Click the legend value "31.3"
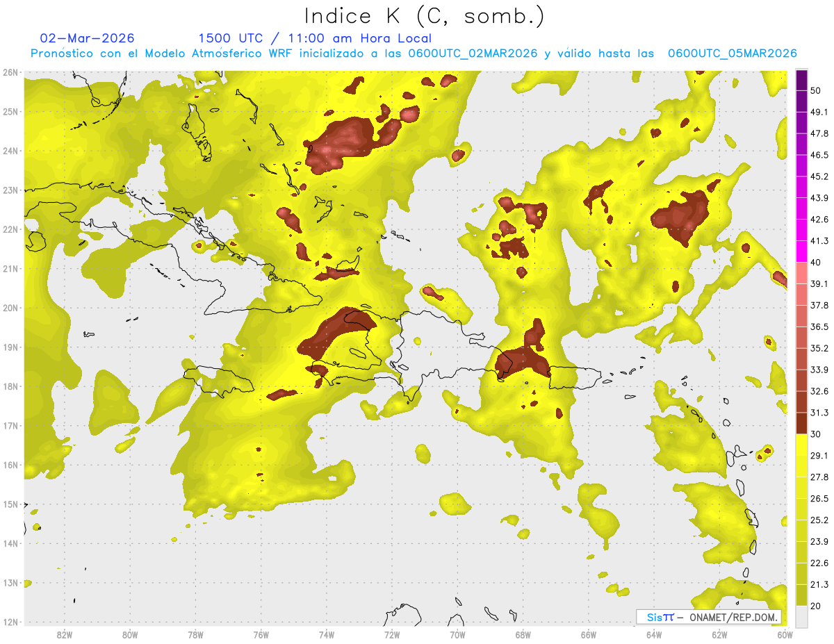 (819, 413)
